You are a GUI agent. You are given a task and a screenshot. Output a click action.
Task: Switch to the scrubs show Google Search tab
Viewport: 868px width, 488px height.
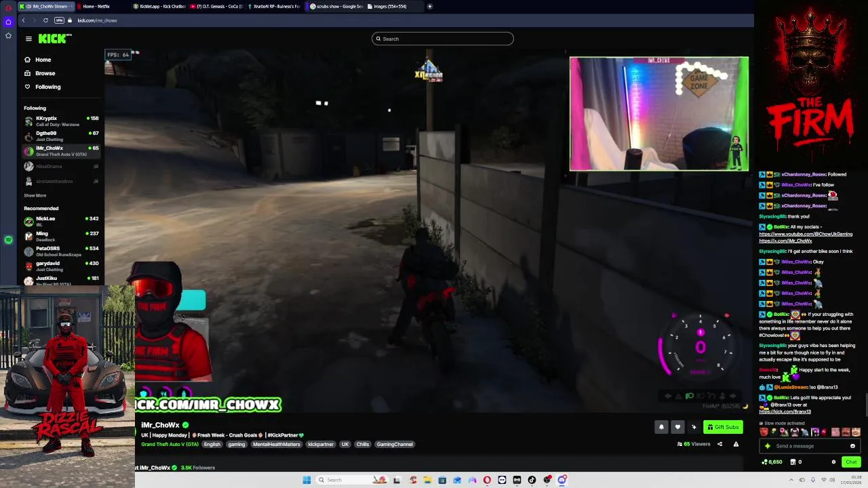335,6
